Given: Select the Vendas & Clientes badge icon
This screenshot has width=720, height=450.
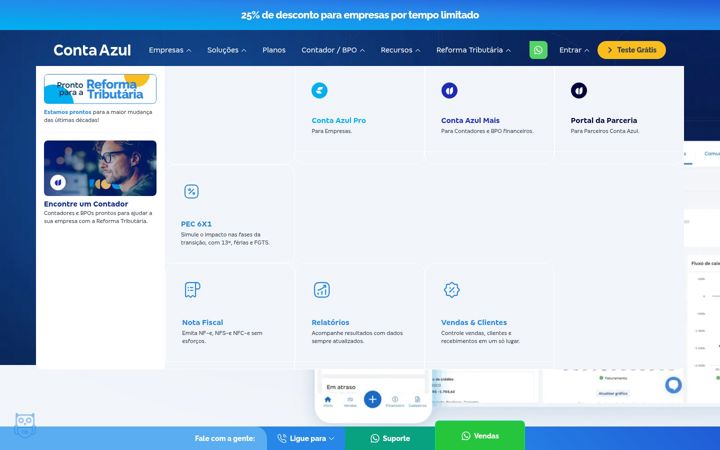Looking at the screenshot, I should (452, 290).
